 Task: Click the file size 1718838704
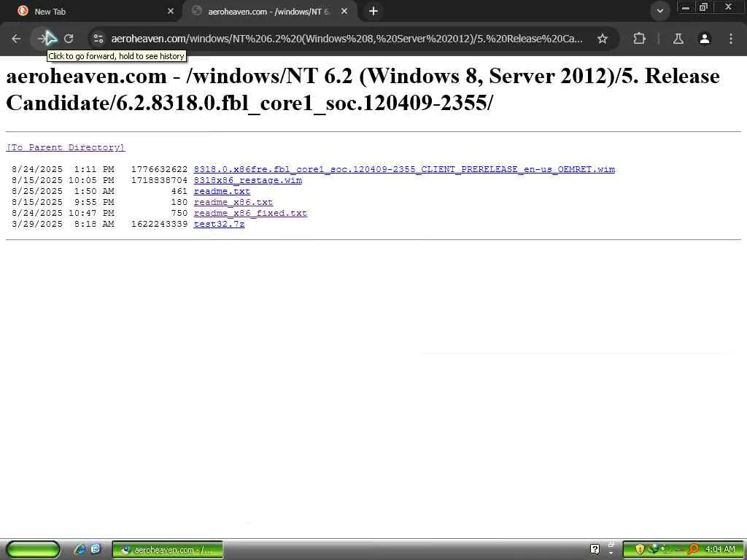(x=159, y=180)
